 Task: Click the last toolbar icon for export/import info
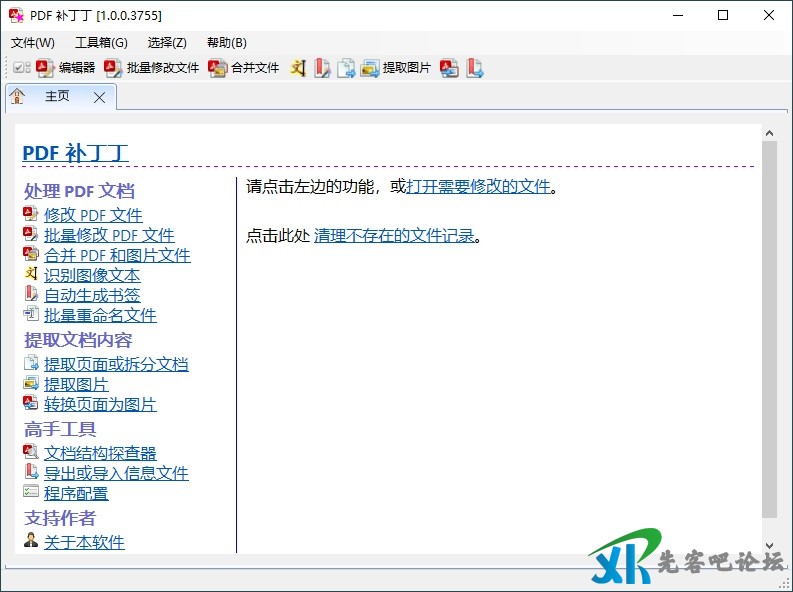pos(474,68)
